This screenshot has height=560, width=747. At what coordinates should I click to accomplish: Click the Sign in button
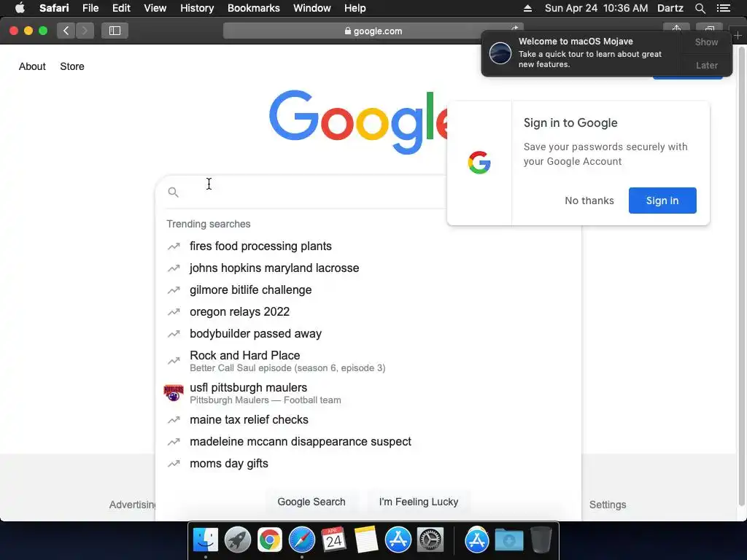pos(662,201)
